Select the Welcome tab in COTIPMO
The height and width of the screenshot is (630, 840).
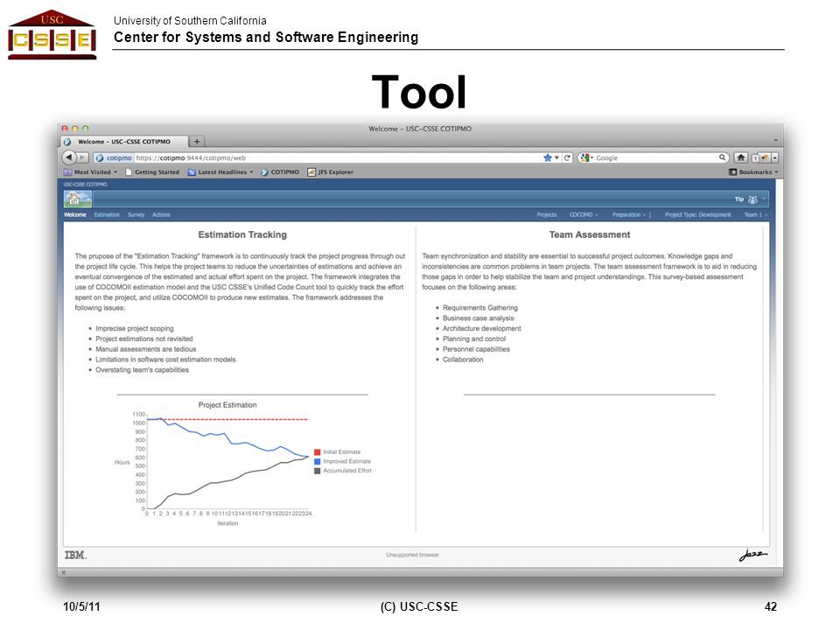[x=75, y=215]
